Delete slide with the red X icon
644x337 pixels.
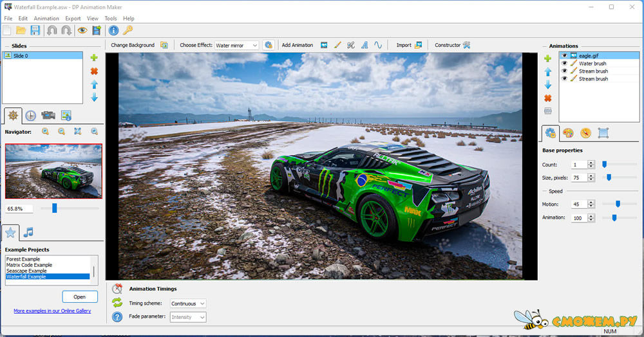[x=94, y=71]
